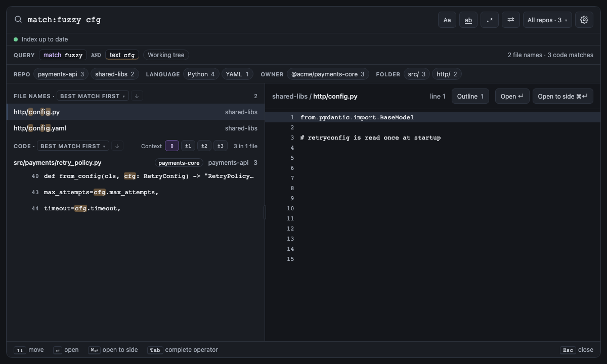Open line 43 max_attempts code match

point(136,193)
